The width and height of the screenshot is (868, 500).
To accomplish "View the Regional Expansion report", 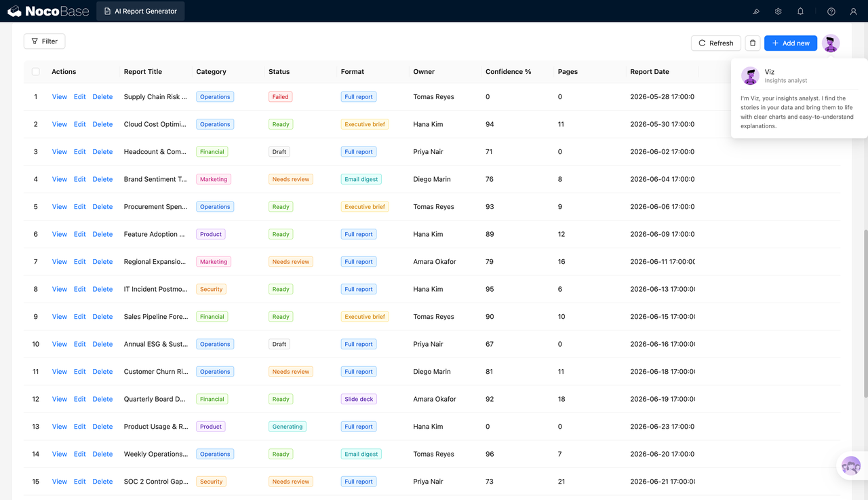I will point(60,262).
